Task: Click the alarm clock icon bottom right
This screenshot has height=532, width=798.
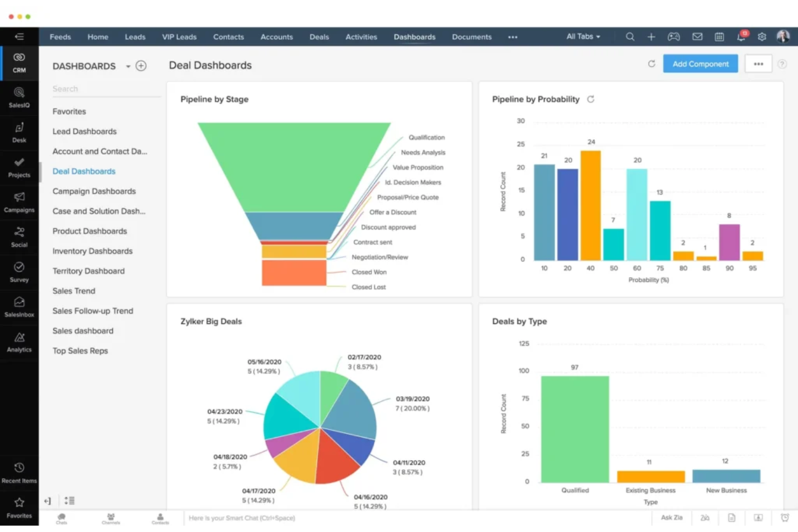Action: point(785,518)
